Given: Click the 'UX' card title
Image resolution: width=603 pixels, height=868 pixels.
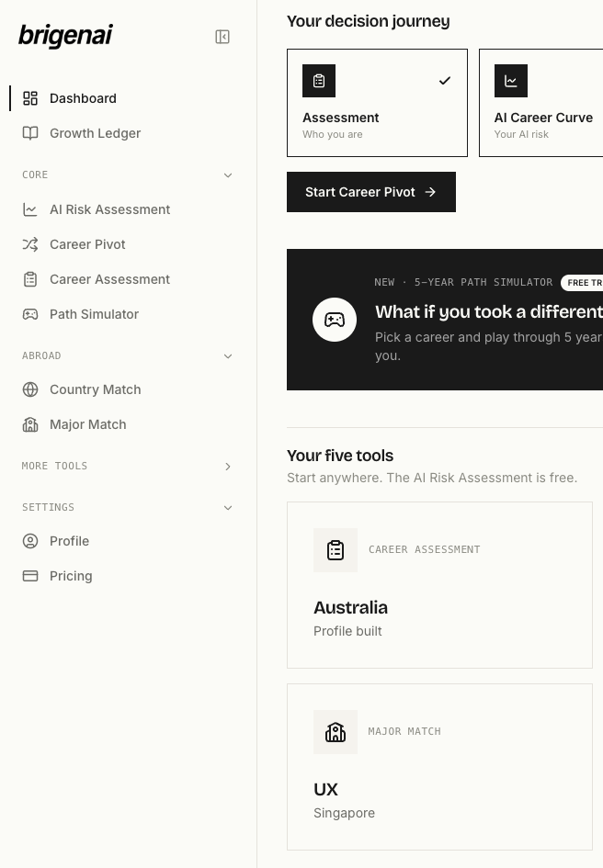Looking at the screenshot, I should click(325, 789).
